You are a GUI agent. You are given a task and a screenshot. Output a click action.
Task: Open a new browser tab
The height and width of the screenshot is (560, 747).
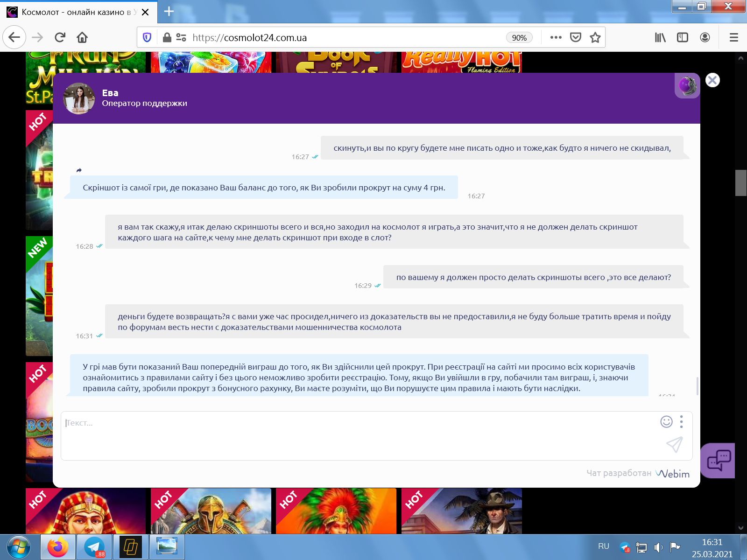click(169, 12)
